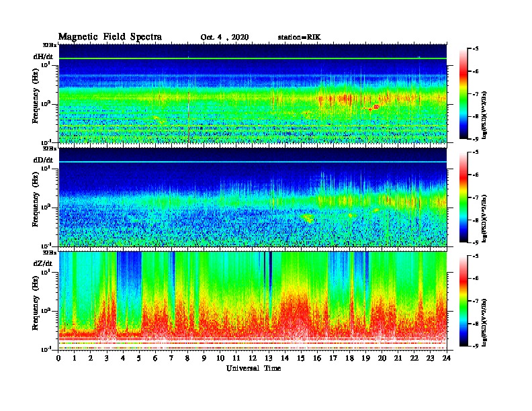Click the "station=RIK" label
The image size is (532, 411).
pyautogui.click(x=299, y=37)
